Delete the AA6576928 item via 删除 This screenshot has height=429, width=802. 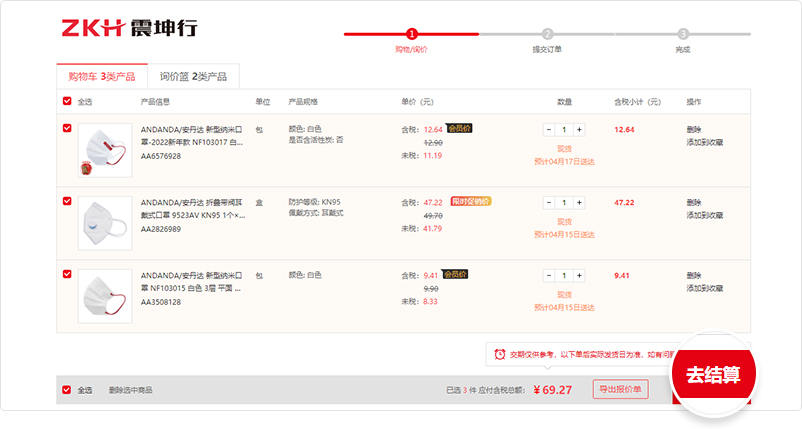[694, 130]
